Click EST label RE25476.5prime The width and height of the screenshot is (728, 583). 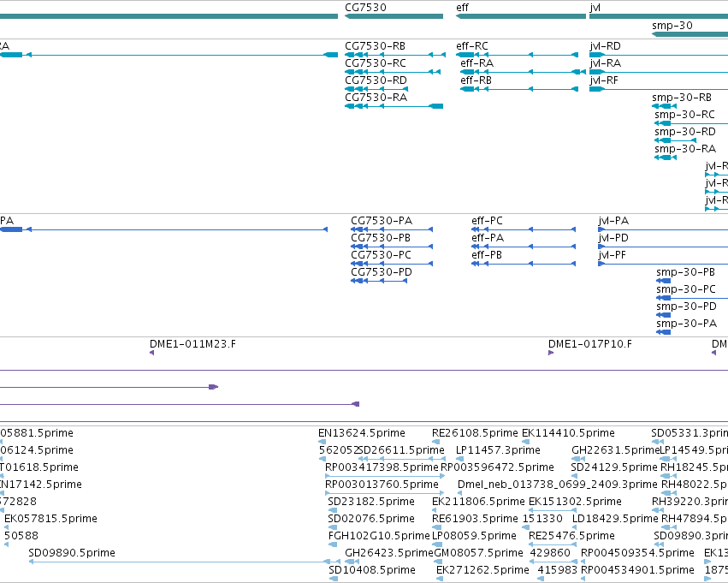tap(571, 536)
